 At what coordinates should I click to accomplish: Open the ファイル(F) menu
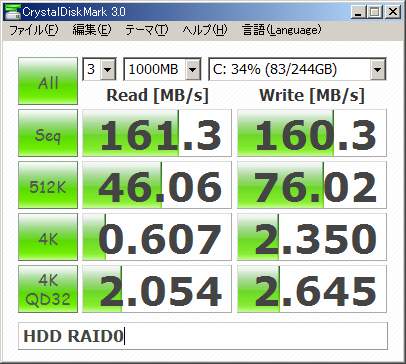click(x=34, y=30)
